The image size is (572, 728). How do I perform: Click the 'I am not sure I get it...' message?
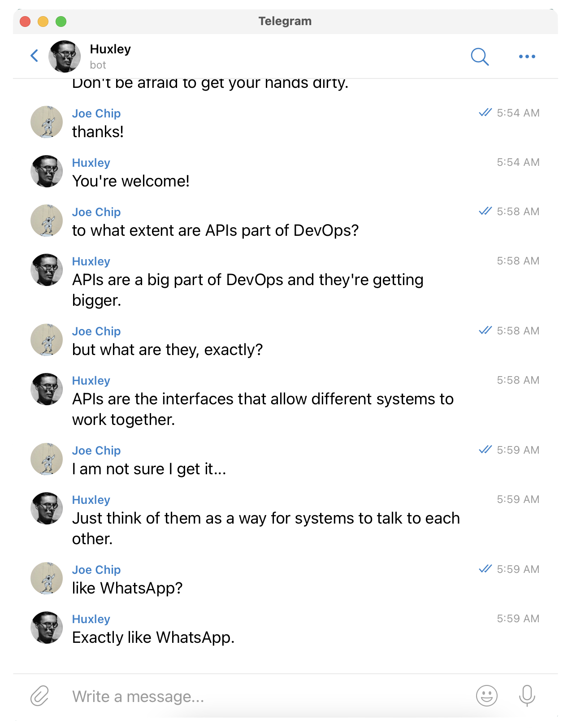pos(149,469)
